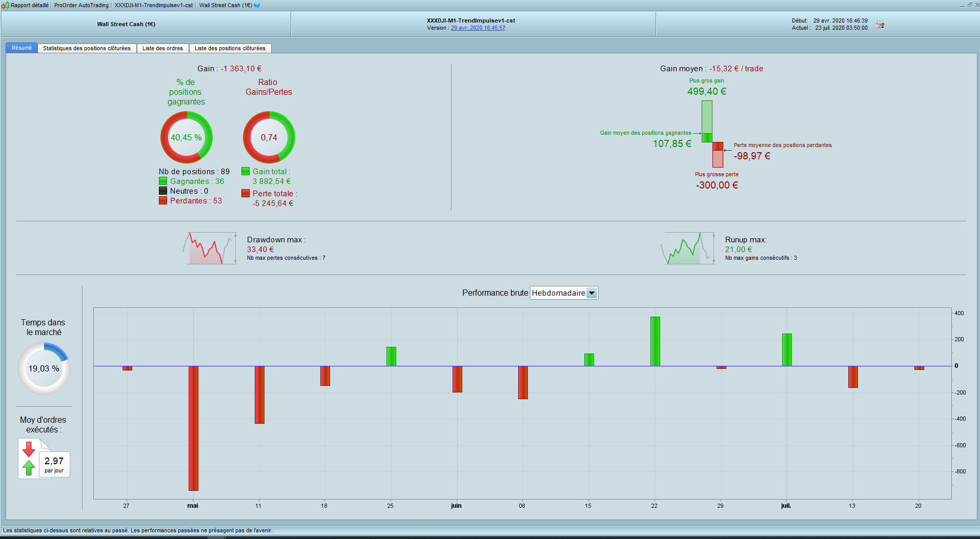
Task: Click the tallest green bar for week 22
Action: pos(655,341)
